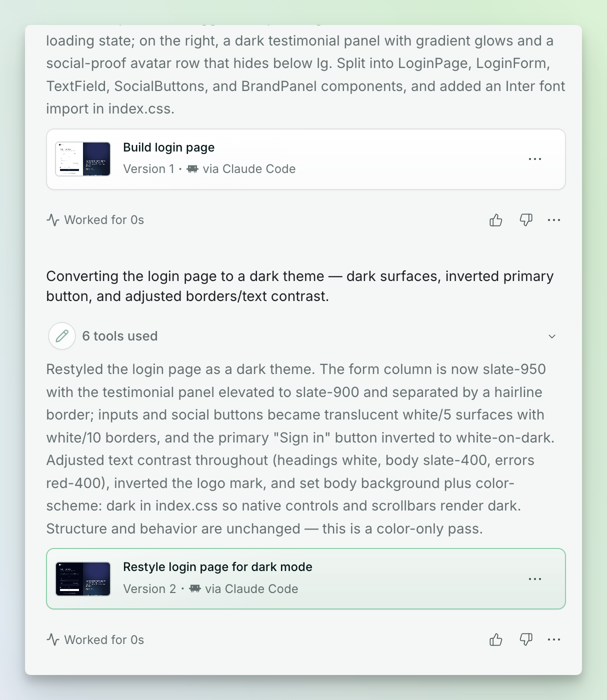Click the Claude Code icon in Version 2 line
This screenshot has height=700, width=607.
pos(195,588)
